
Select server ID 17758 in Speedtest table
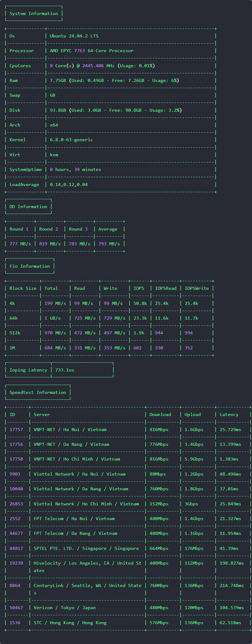16,459
